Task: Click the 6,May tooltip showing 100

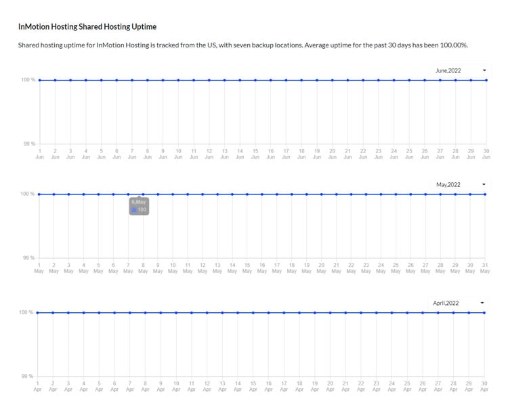Action: click(139, 206)
